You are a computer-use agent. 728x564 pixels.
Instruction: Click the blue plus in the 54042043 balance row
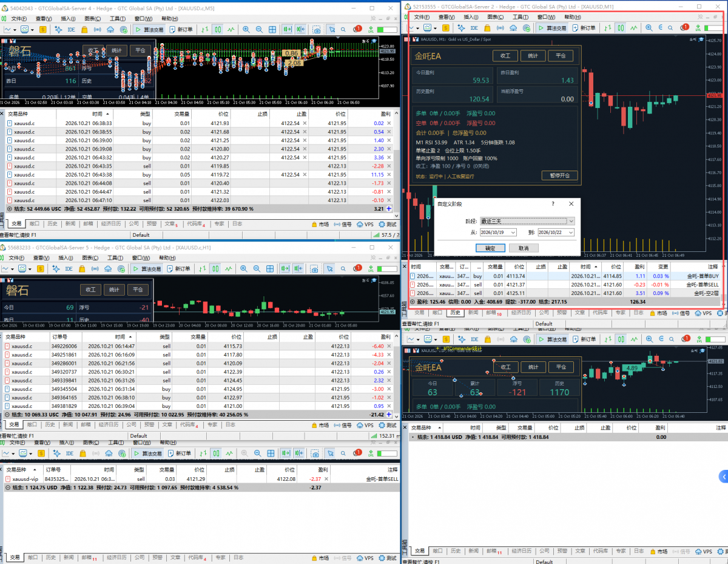[x=389, y=208]
